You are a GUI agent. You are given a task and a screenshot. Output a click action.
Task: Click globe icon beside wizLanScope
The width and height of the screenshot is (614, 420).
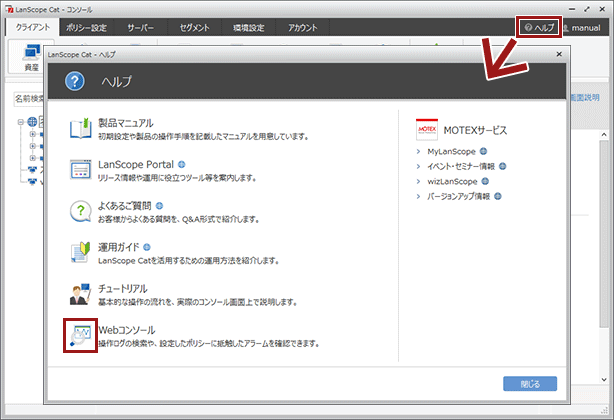485,181
